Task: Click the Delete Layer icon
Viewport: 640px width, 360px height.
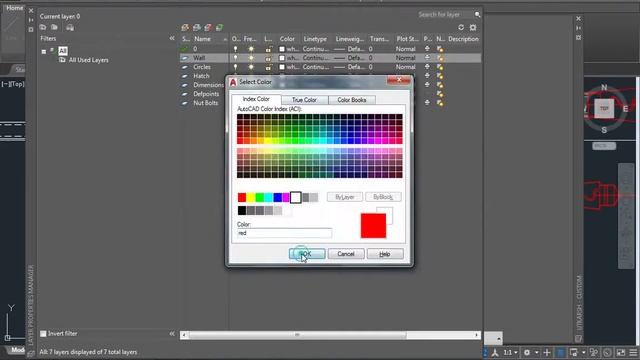Action: click(x=208, y=27)
